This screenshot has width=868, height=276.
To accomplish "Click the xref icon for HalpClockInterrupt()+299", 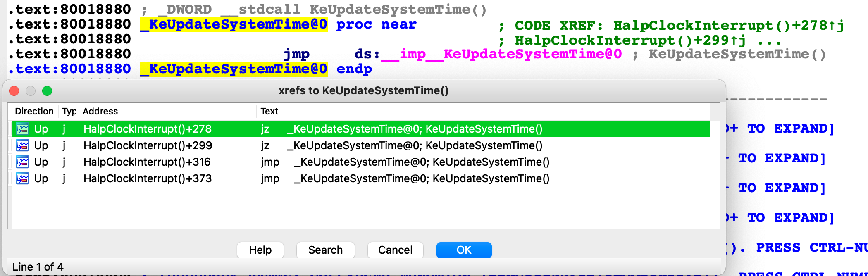I will (x=22, y=145).
